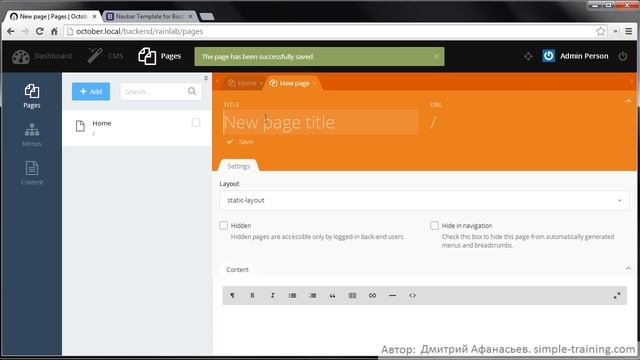Click into the New page title field
640x360 pixels.
click(320, 122)
